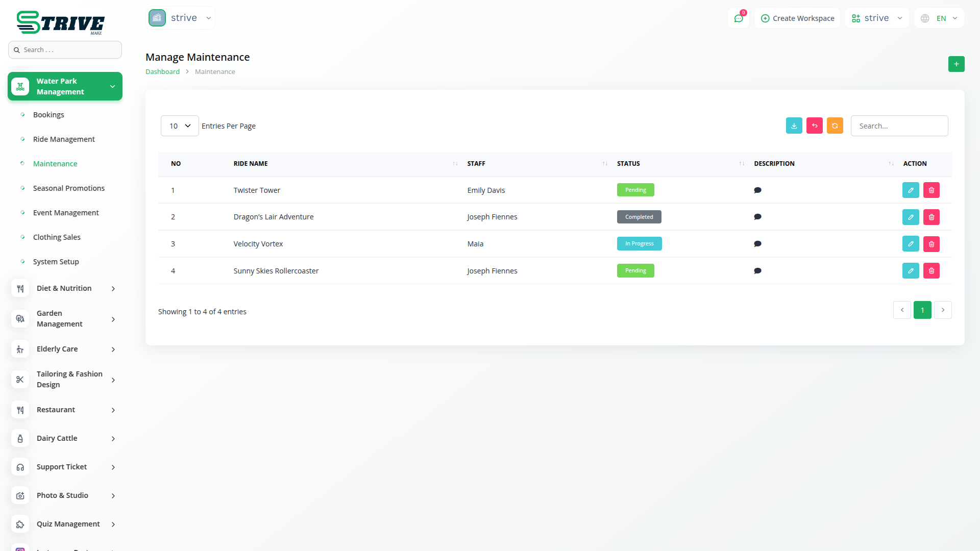
Task: Delete the Sunny Skies Rollercoaster entry
Action: tap(931, 271)
